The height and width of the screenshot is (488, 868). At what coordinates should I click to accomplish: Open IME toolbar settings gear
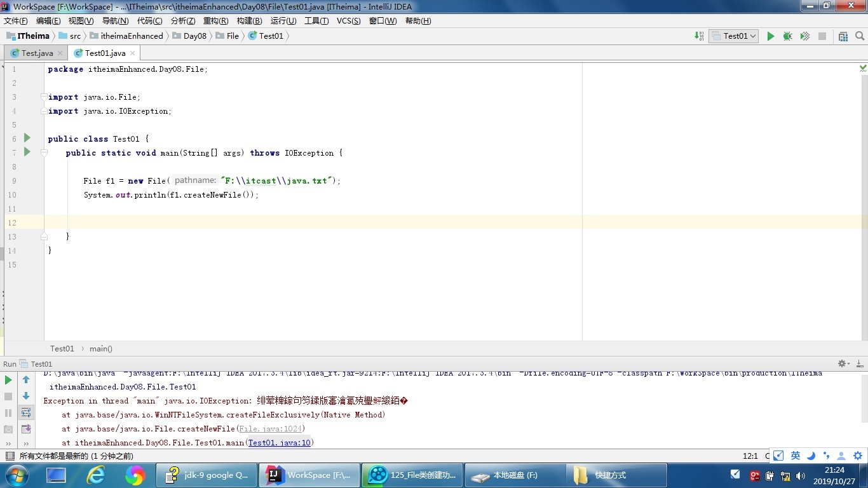point(858,456)
